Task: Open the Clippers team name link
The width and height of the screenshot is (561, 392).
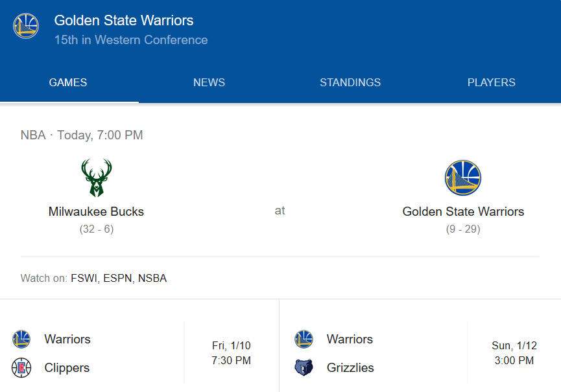Action: coord(67,368)
